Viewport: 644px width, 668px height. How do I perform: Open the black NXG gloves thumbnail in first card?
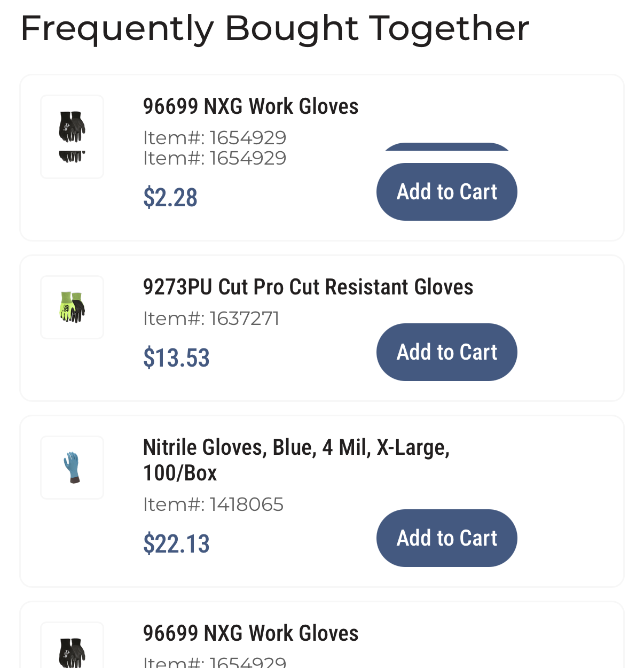click(x=72, y=137)
